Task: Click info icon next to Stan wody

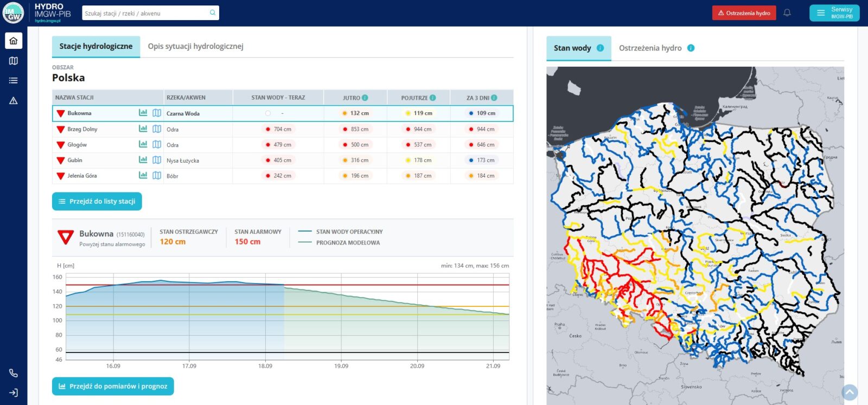Action: (600, 48)
